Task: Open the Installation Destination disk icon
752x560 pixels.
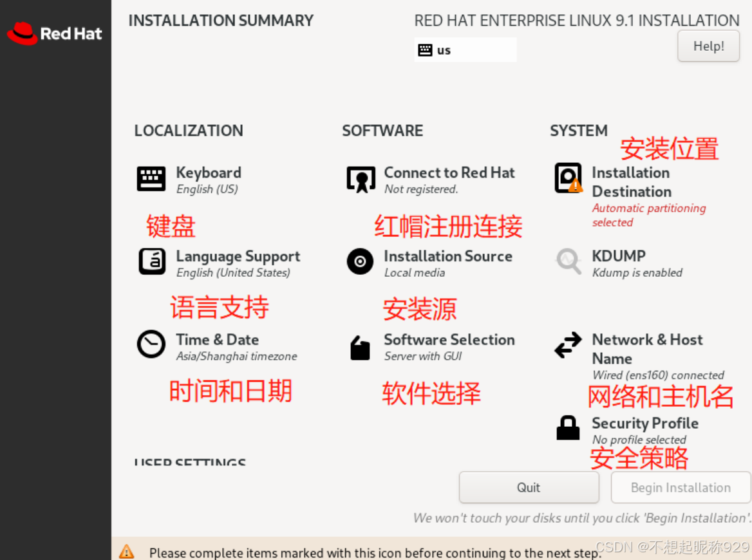Action: (x=569, y=178)
